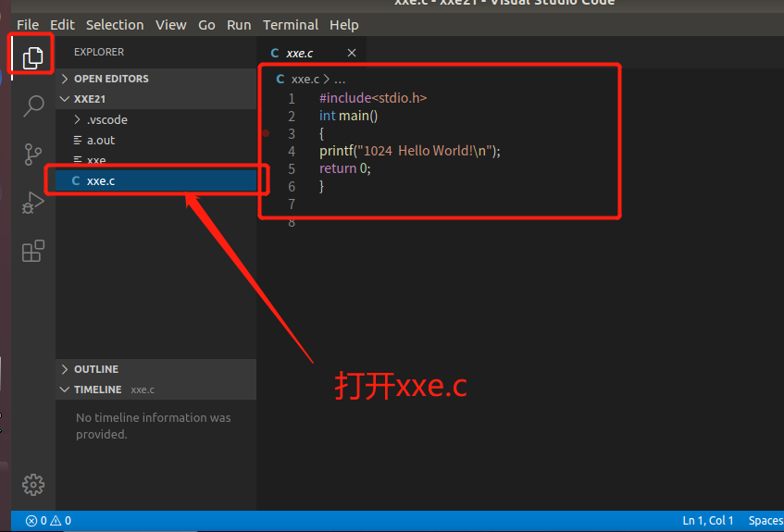The width and height of the screenshot is (784, 532).
Task: Click the No timeline information message
Action: point(153,426)
